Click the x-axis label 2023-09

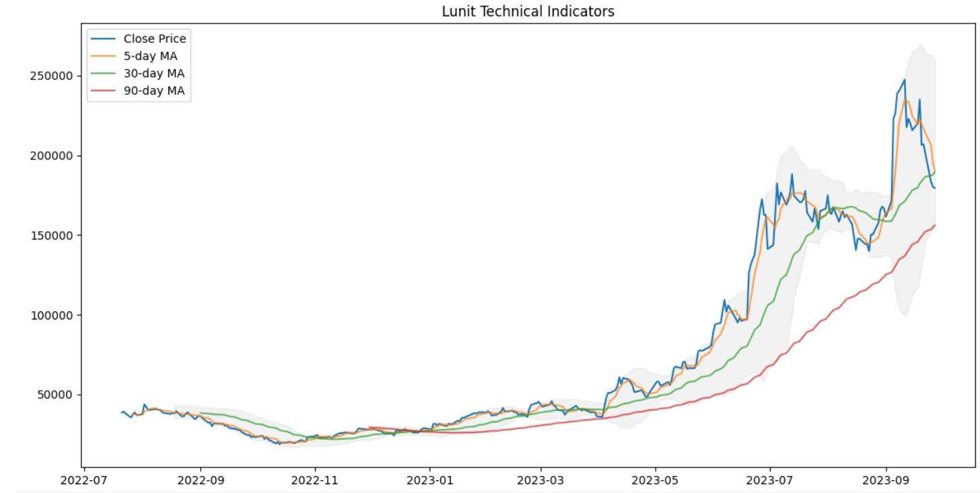pyautogui.click(x=886, y=481)
